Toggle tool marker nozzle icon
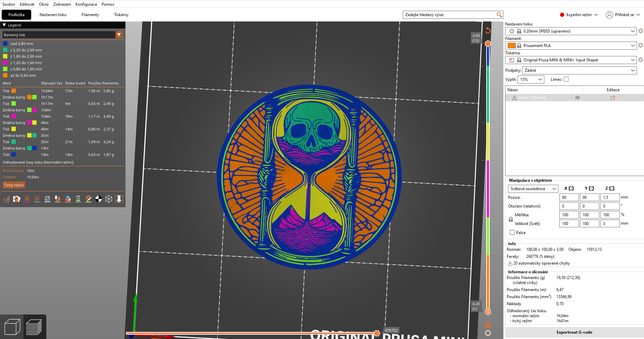The height and width of the screenshot is (339, 644). (x=119, y=199)
